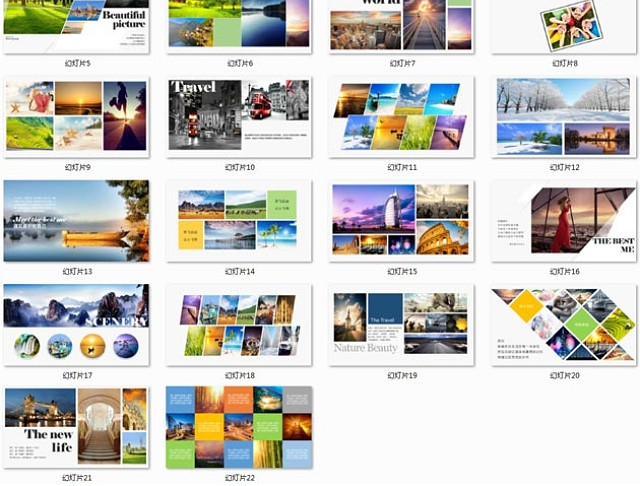Select slide 20 diamond mosaic thumbnail
This screenshot has height=486, width=640.
point(564,325)
